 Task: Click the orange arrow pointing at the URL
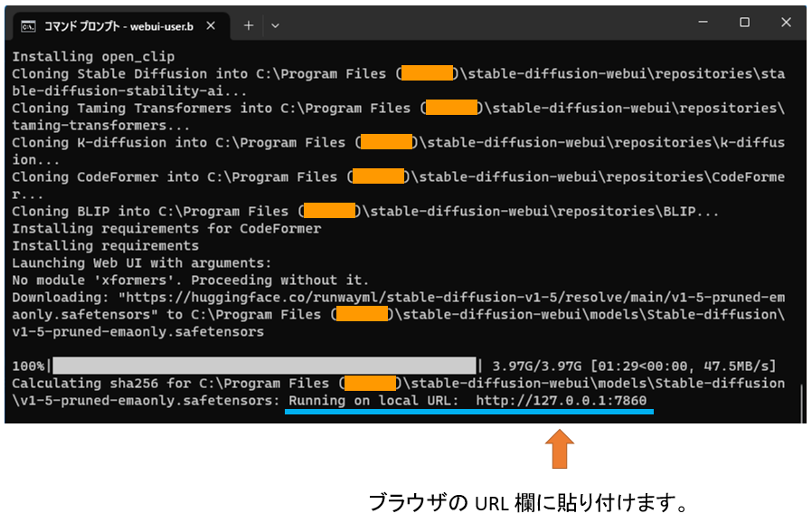[561, 447]
